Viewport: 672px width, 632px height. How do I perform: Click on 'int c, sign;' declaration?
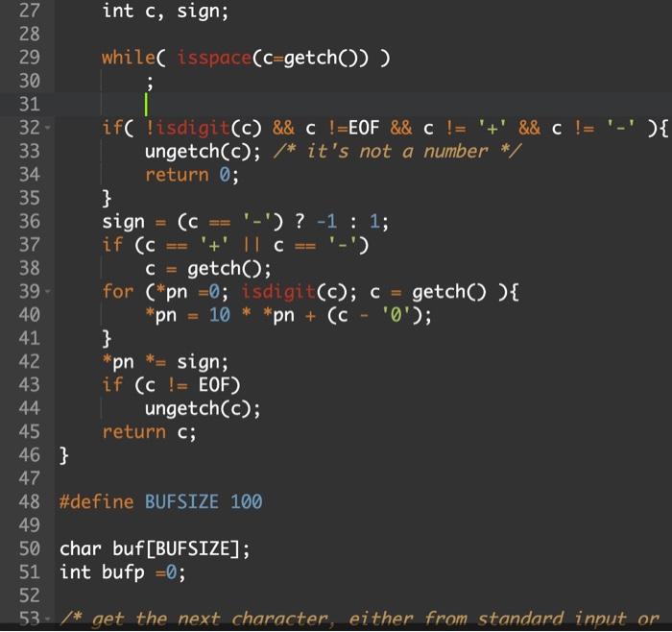(x=165, y=12)
